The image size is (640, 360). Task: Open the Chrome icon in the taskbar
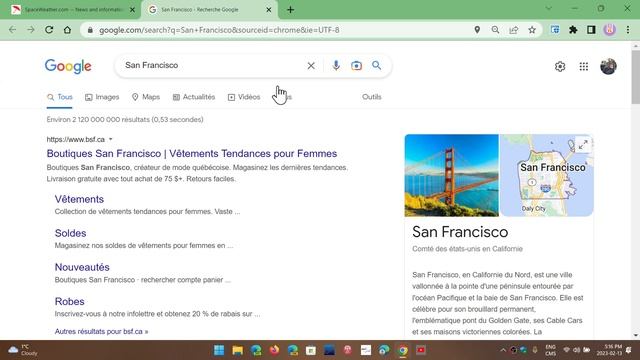tap(403, 350)
